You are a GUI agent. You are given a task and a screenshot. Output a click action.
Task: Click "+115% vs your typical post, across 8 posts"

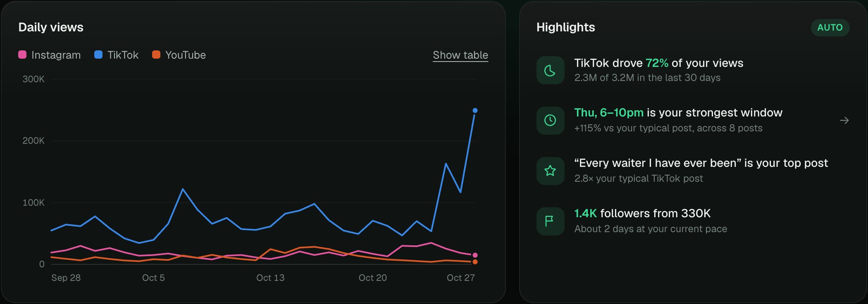tap(668, 128)
